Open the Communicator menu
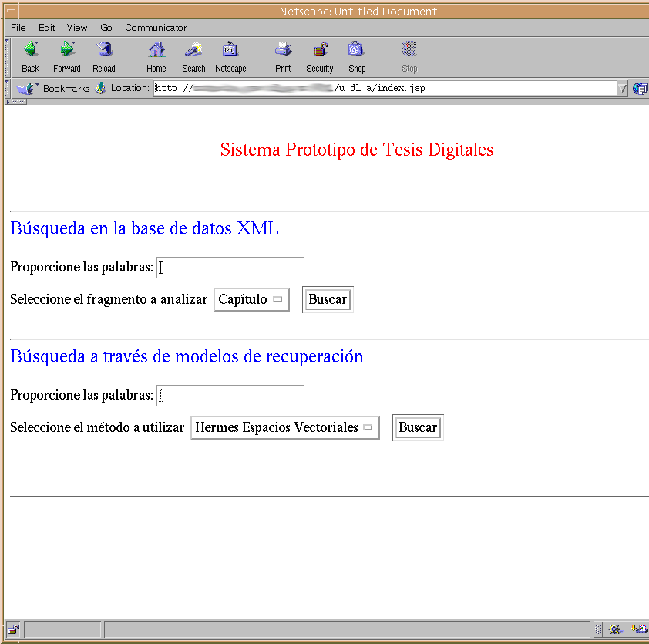This screenshot has width=649, height=644. click(156, 28)
